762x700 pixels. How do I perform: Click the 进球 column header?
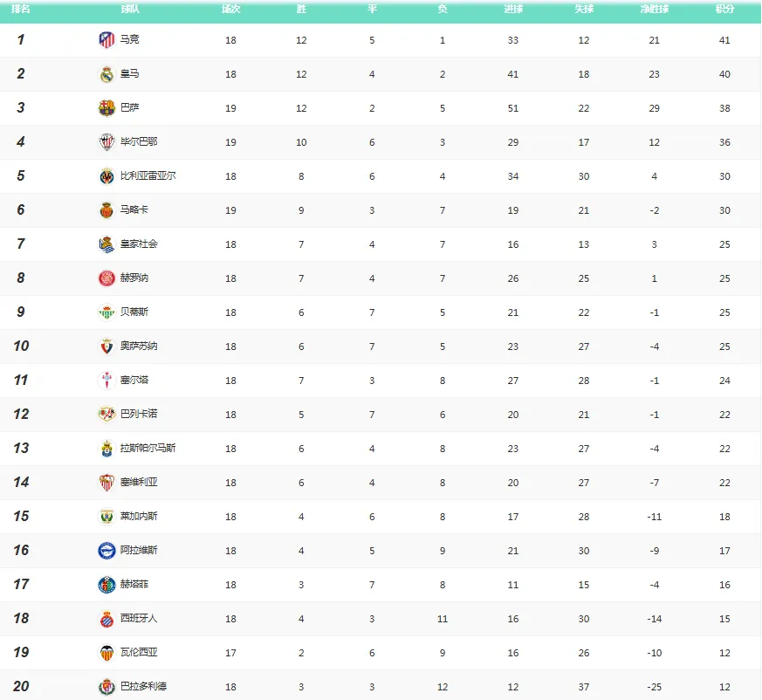(513, 9)
